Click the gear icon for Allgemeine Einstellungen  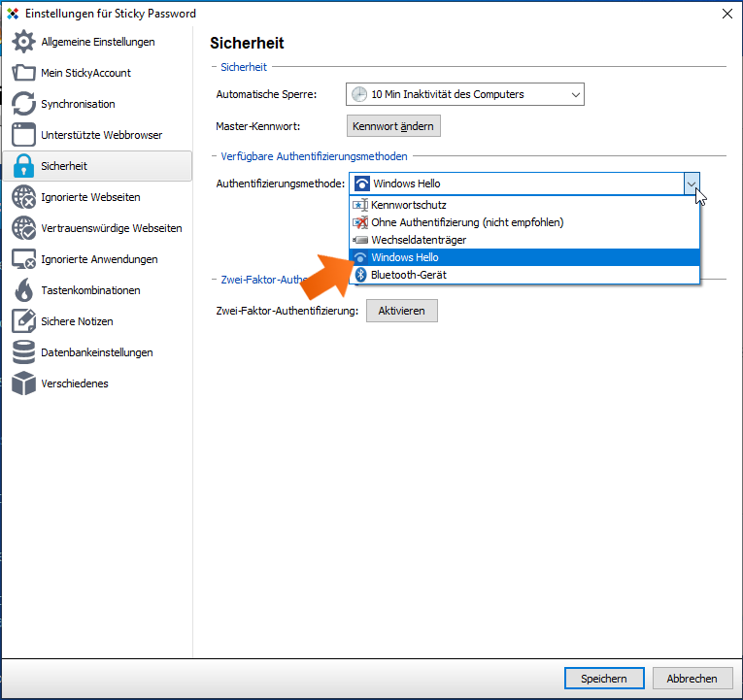(23, 42)
